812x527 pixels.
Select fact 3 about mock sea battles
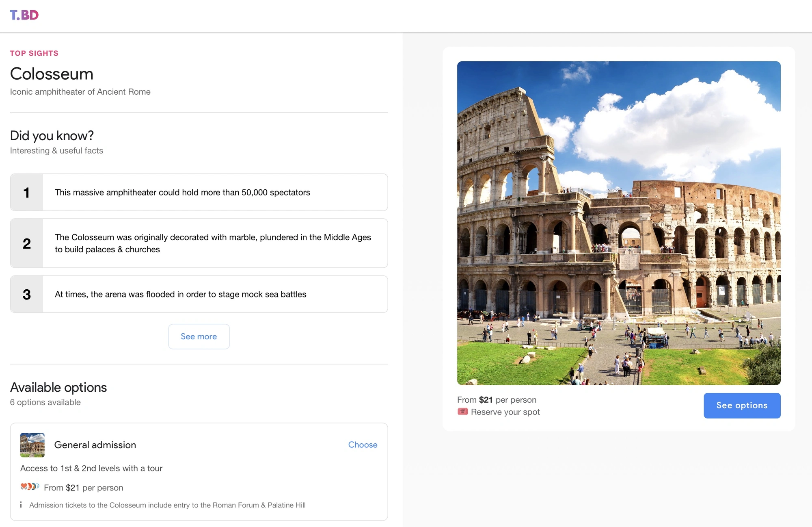pyautogui.click(x=199, y=294)
